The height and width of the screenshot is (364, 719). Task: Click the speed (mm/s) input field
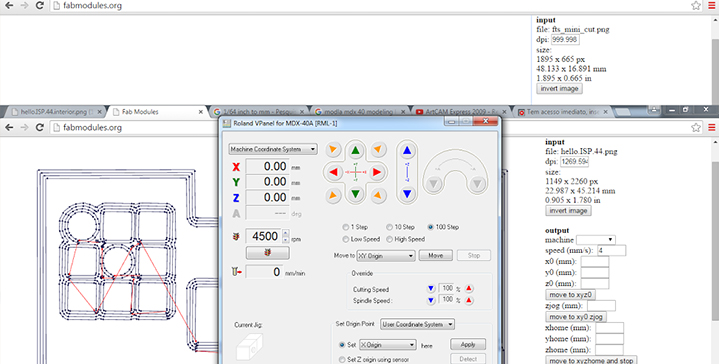[611, 251]
